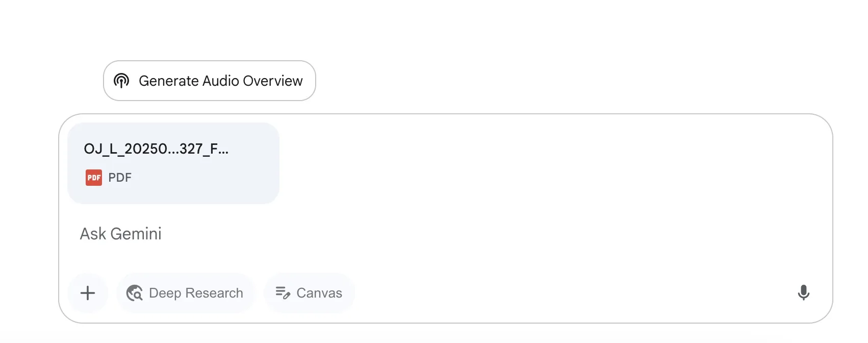Click the "Generate Audio Overview" text
This screenshot has height=343, width=868.
coord(220,81)
